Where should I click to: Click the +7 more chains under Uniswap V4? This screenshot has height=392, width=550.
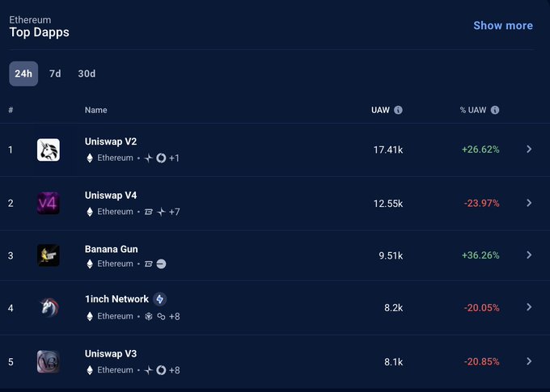tap(174, 212)
